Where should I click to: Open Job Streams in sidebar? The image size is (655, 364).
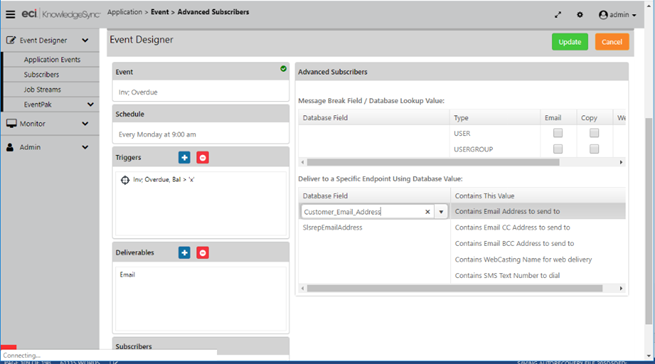point(42,89)
